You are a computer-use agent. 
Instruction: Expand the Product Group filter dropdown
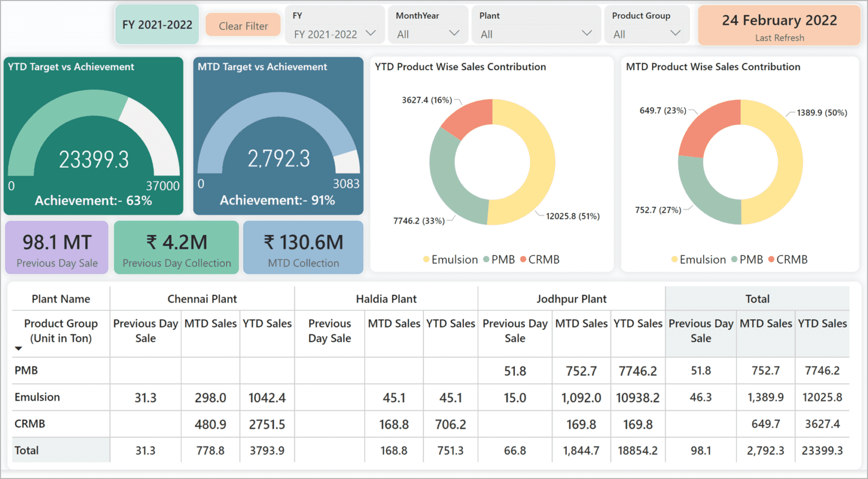click(x=676, y=33)
